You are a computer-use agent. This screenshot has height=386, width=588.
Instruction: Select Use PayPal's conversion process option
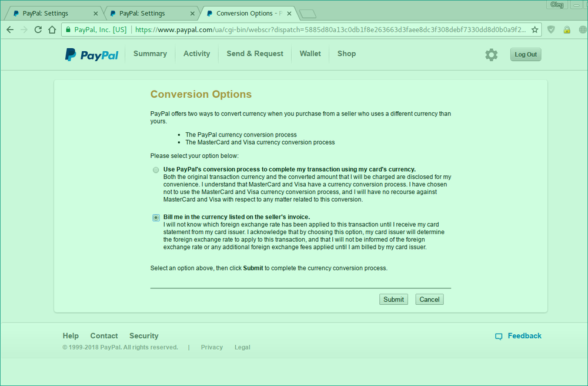coord(156,170)
